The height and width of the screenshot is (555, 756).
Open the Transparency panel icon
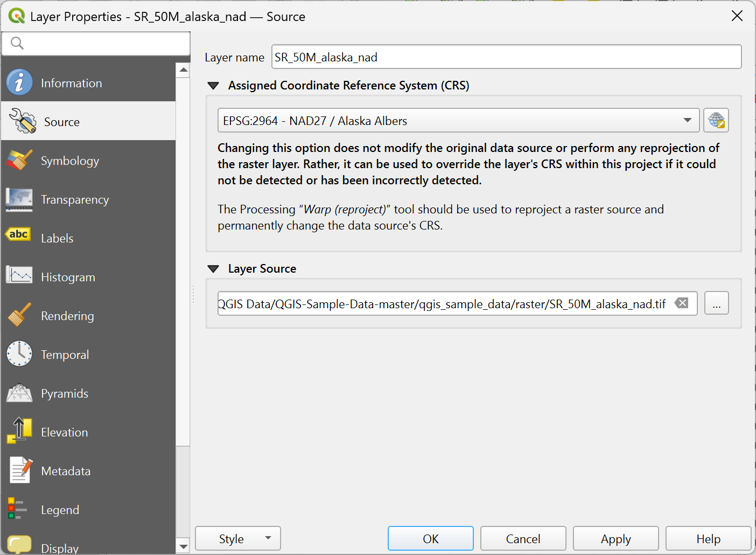click(x=19, y=199)
